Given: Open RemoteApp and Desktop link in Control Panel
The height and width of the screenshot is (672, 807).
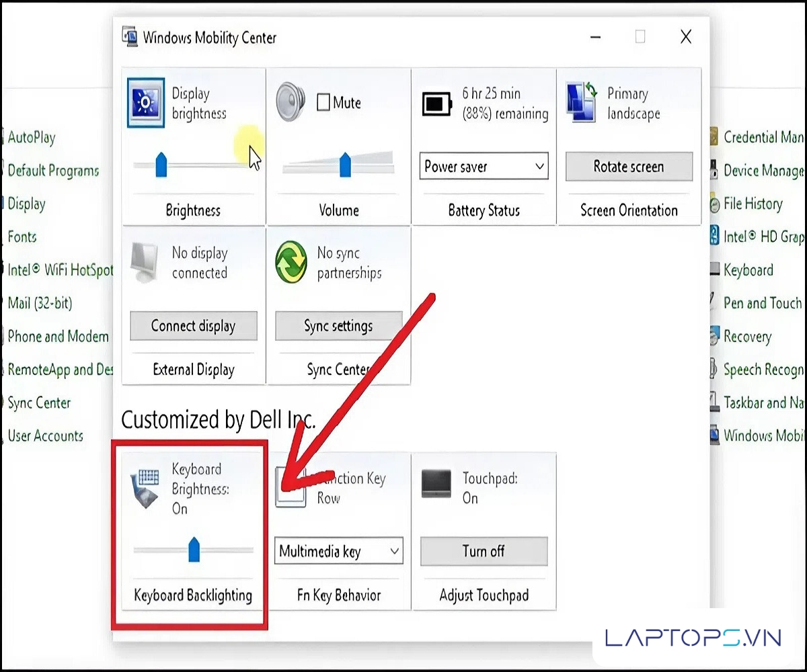Looking at the screenshot, I should coord(60,369).
